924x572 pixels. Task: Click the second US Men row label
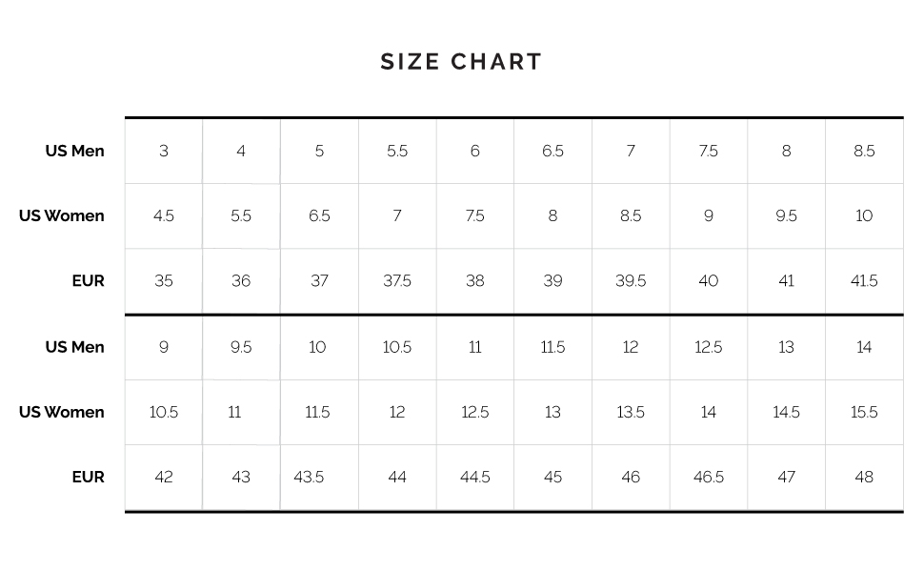(x=75, y=347)
